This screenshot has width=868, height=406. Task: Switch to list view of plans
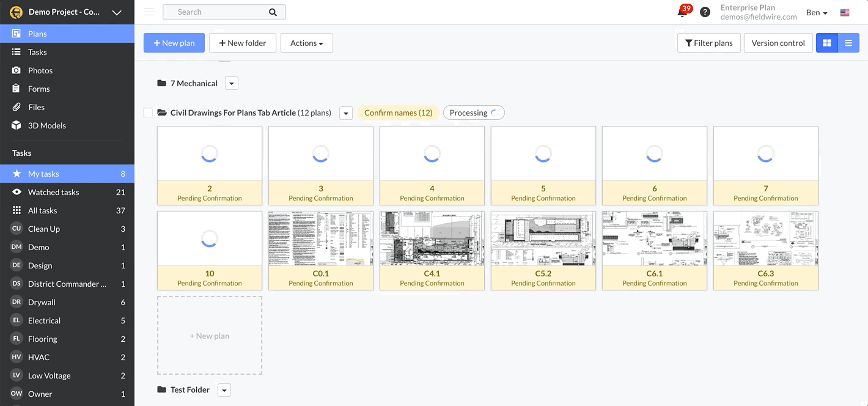coord(848,43)
